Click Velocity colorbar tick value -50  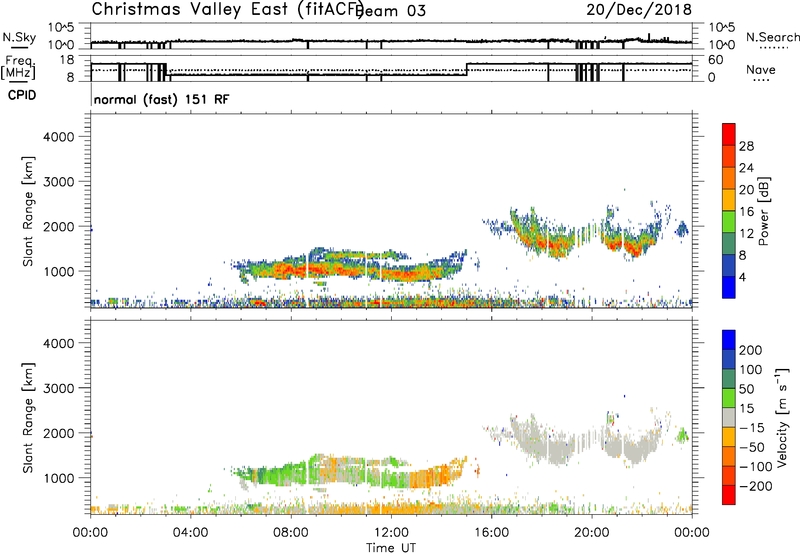[x=752, y=447]
